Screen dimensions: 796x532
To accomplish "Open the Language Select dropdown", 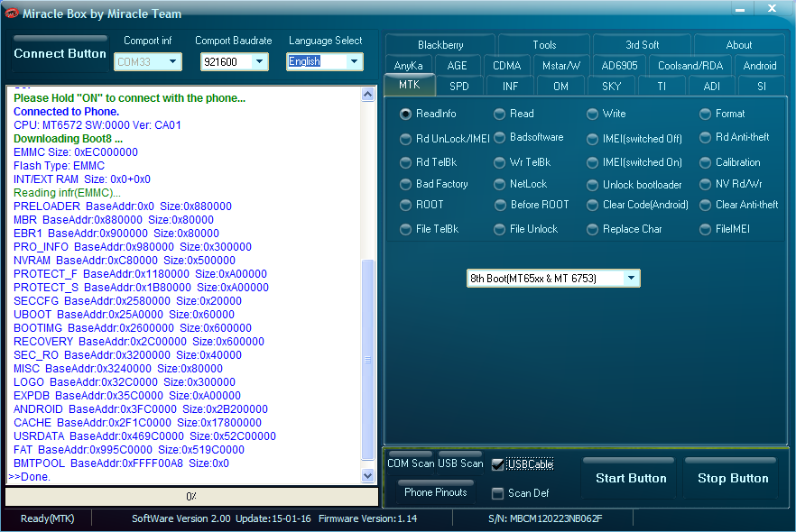I will tap(355, 61).
